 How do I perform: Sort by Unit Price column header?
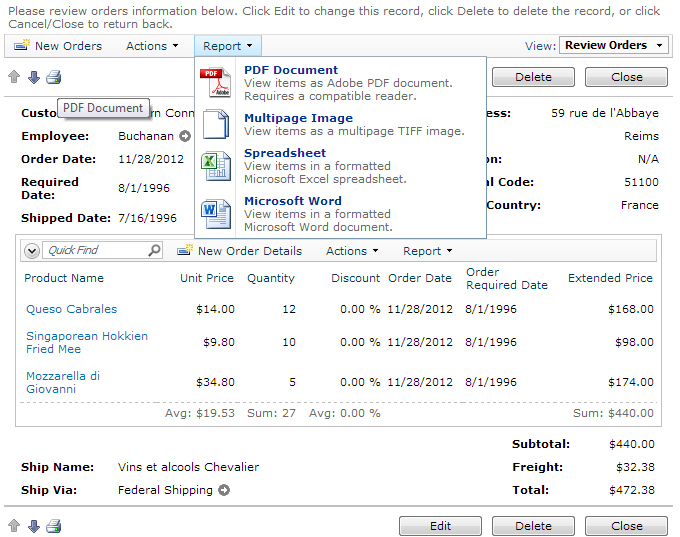pyautogui.click(x=207, y=278)
